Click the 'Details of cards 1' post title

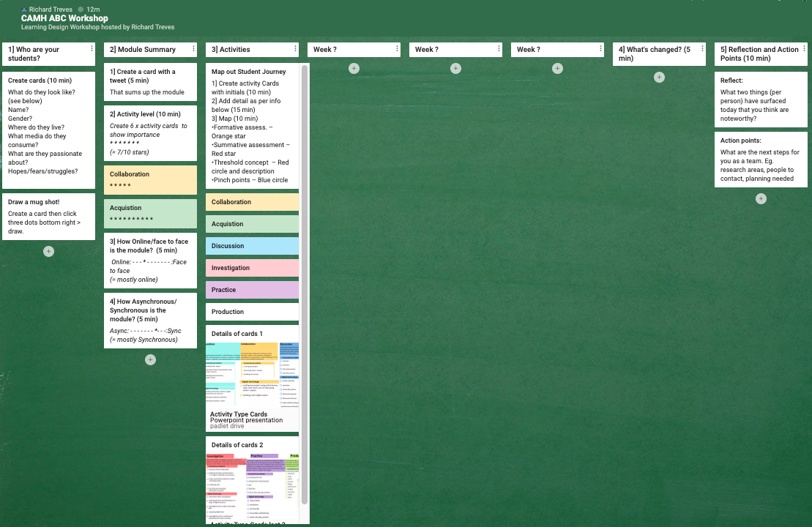coord(237,334)
